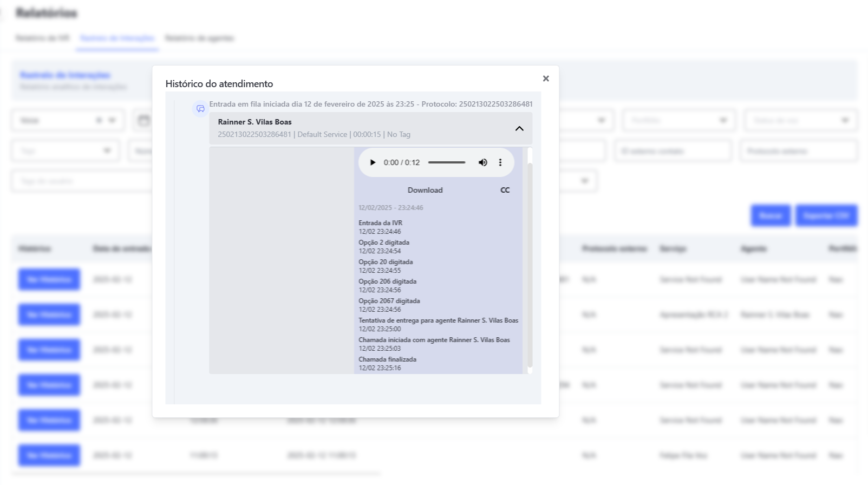Switch to the Relatório de agentes tab

point(199,38)
